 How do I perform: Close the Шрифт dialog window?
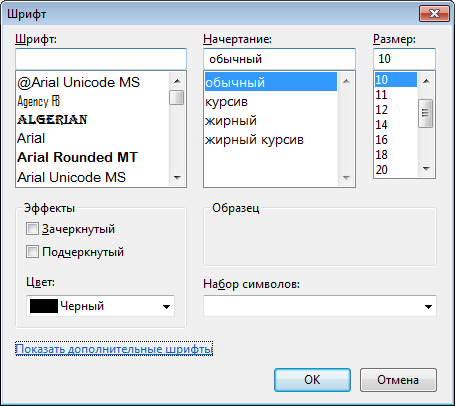point(434,14)
